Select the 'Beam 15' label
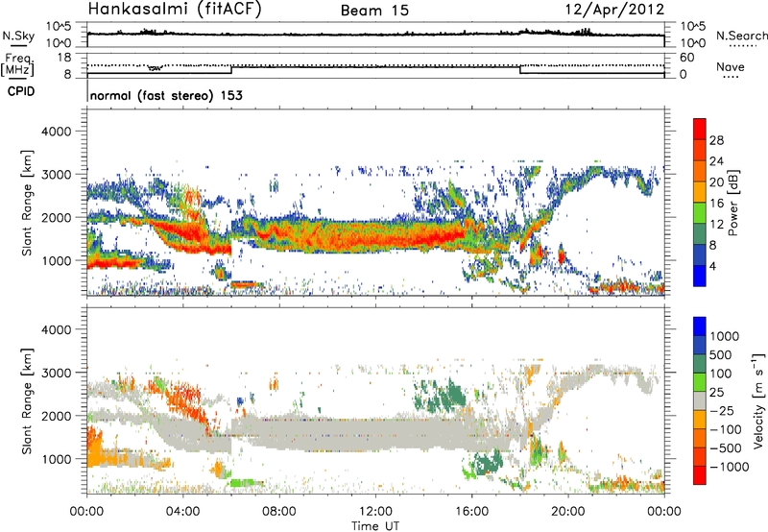 tap(374, 11)
